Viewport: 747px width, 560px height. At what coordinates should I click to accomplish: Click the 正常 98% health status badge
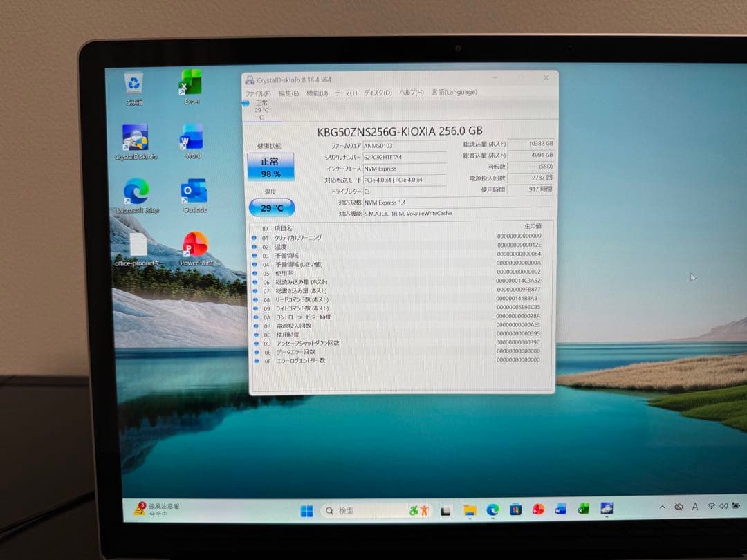(x=271, y=165)
